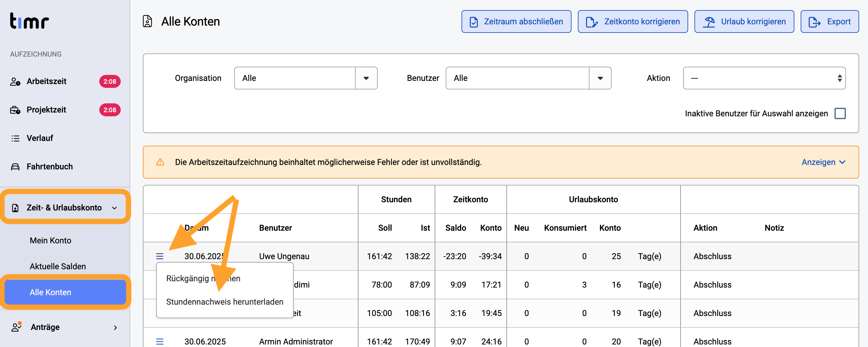Open the Aktion select dropdown
This screenshot has height=347, width=868.
click(x=764, y=78)
